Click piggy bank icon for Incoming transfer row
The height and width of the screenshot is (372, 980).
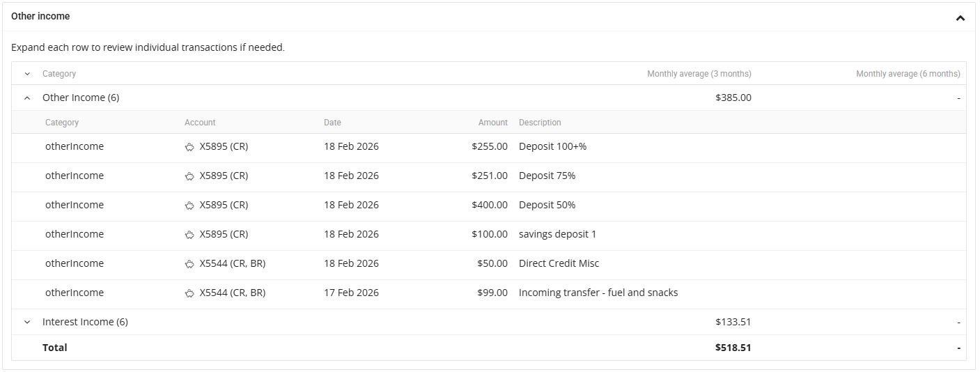pos(189,293)
